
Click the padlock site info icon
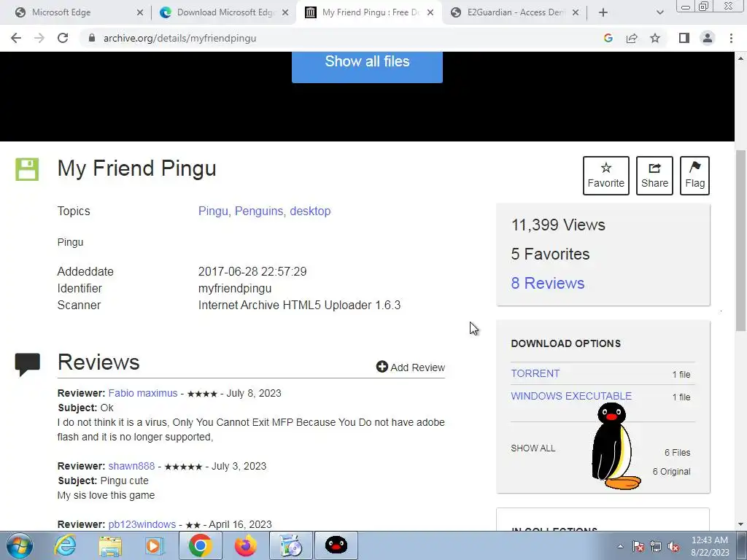92,38
